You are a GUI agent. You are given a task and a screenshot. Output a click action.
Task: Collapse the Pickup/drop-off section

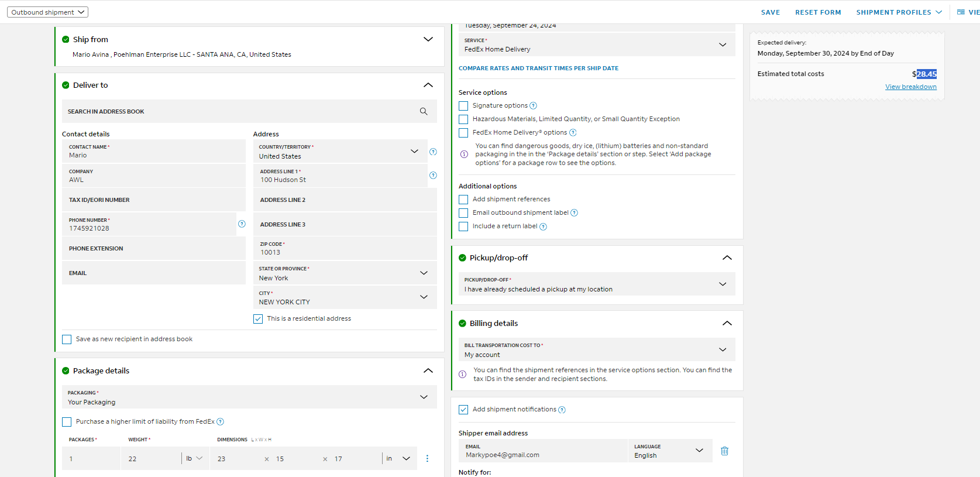point(727,258)
